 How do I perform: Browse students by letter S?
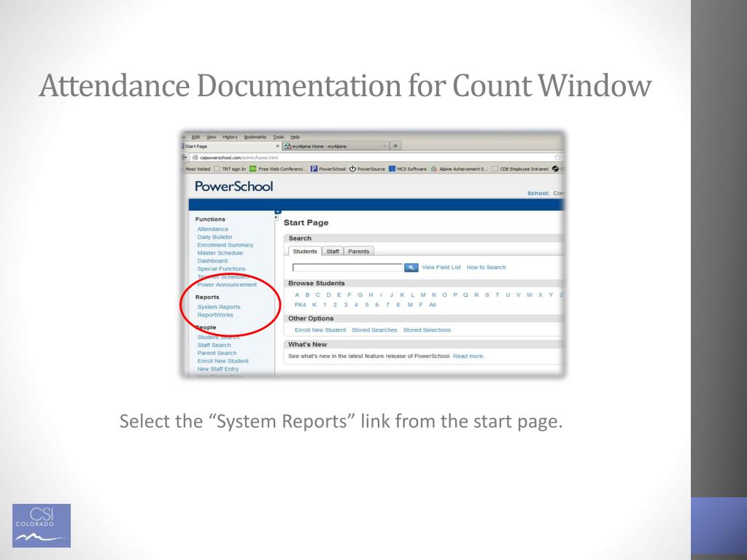[487, 295]
